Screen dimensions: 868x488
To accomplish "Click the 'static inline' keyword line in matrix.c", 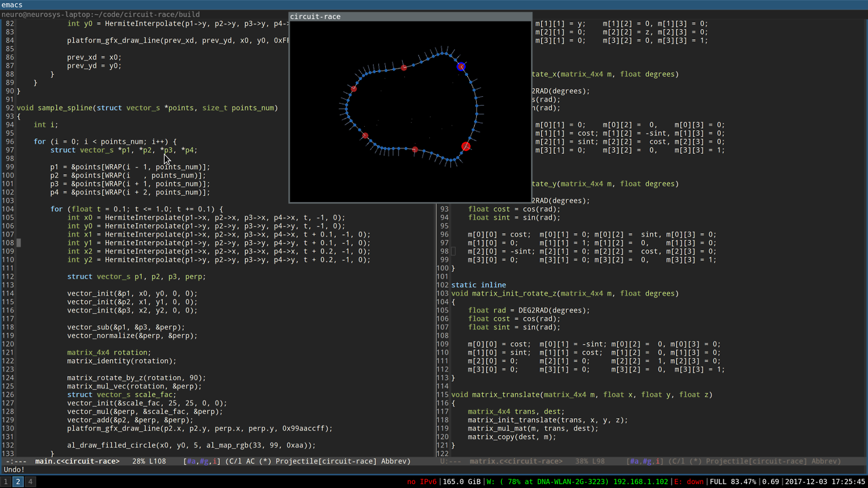I will click(480, 285).
